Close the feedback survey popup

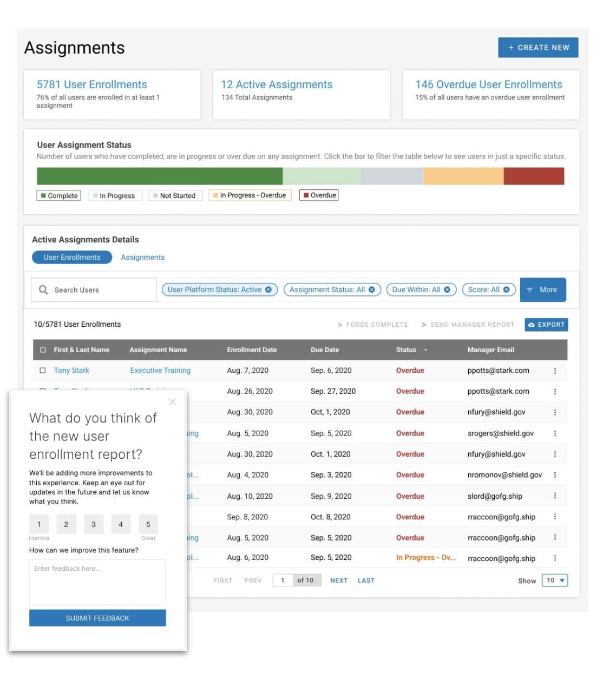click(172, 402)
